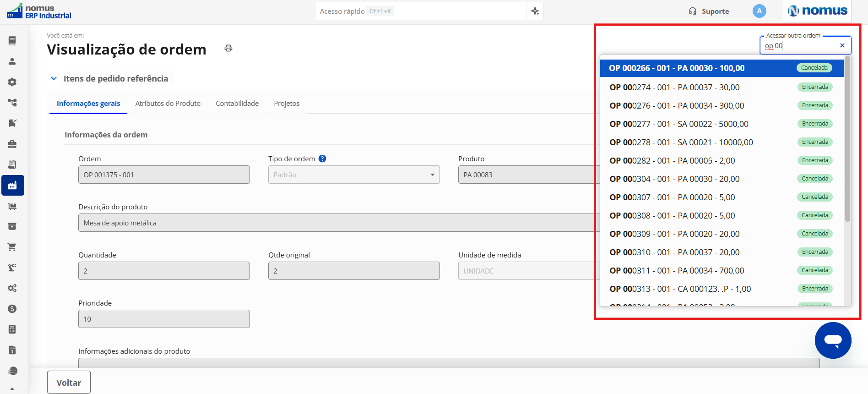Expand sidebar with bottom arrow

click(x=12, y=389)
